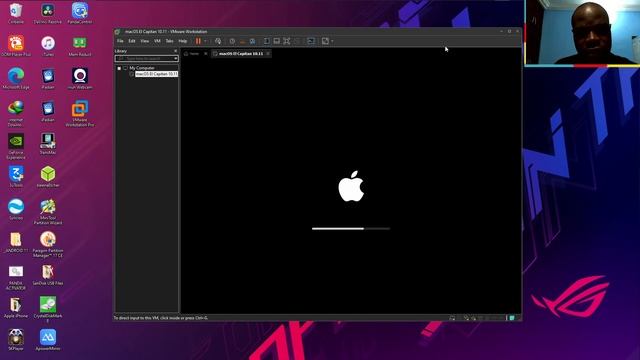Close the Home tab
The height and width of the screenshot is (360, 640).
(206, 53)
